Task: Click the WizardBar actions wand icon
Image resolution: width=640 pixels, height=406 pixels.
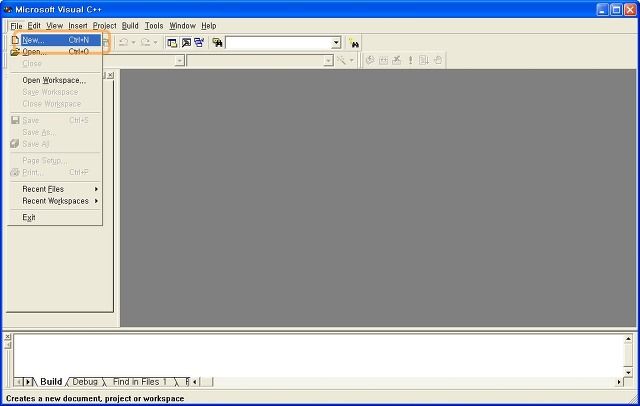Action: [x=341, y=60]
